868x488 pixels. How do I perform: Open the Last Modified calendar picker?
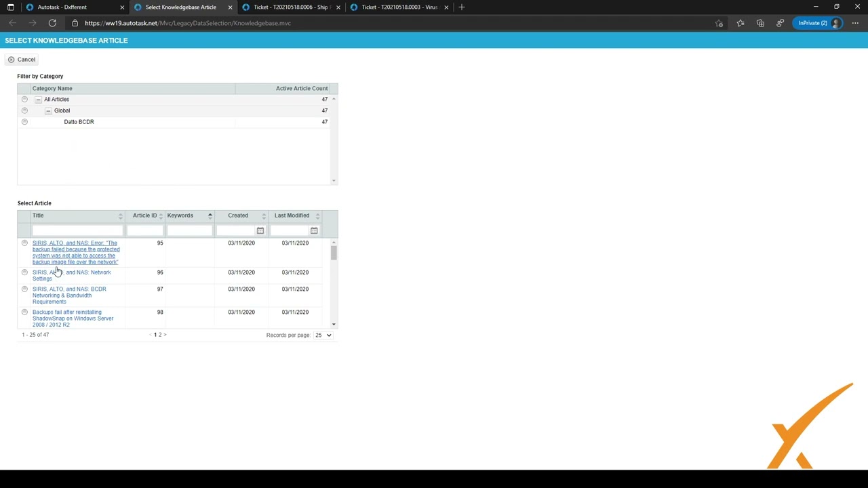coord(314,231)
